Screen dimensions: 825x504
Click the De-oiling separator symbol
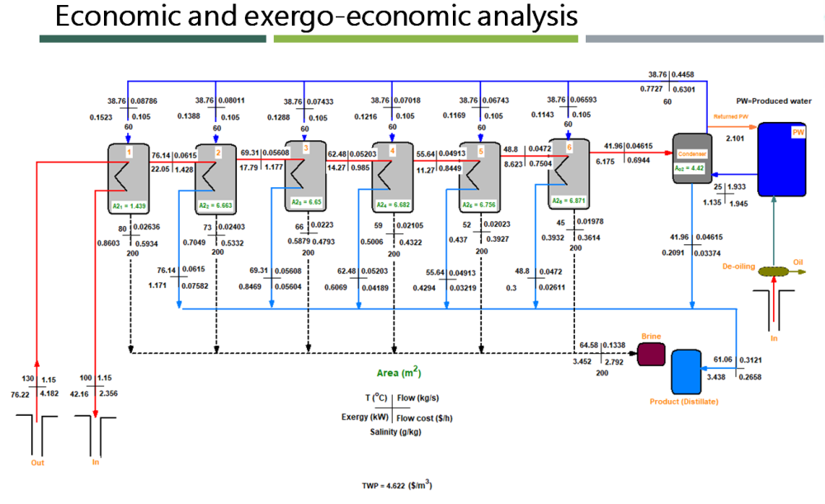[x=773, y=271]
